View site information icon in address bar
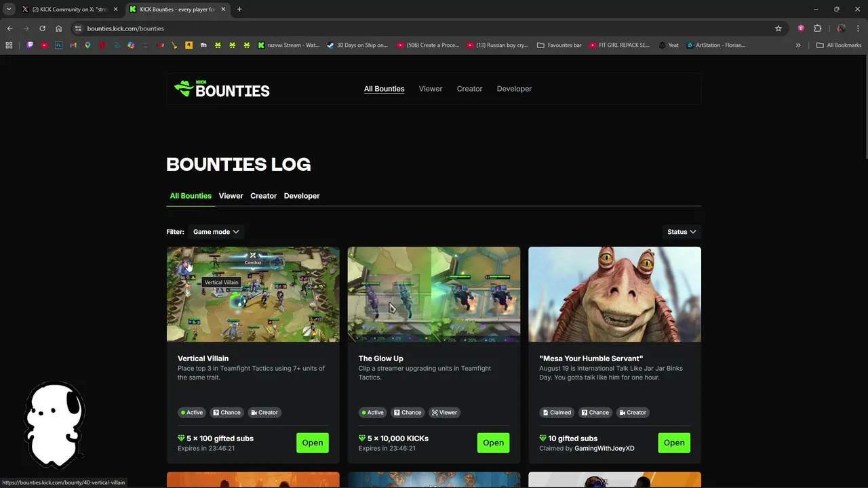The height and width of the screenshot is (488, 868). coord(78,28)
